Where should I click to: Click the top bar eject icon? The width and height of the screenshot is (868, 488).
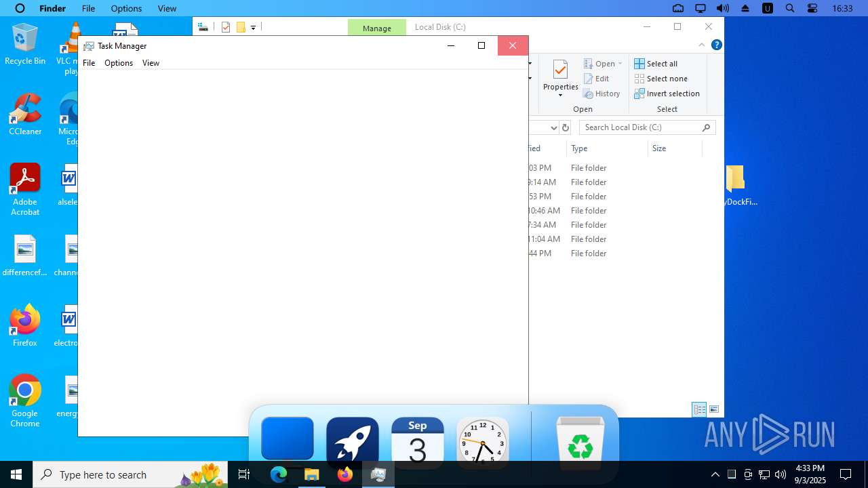tap(745, 9)
